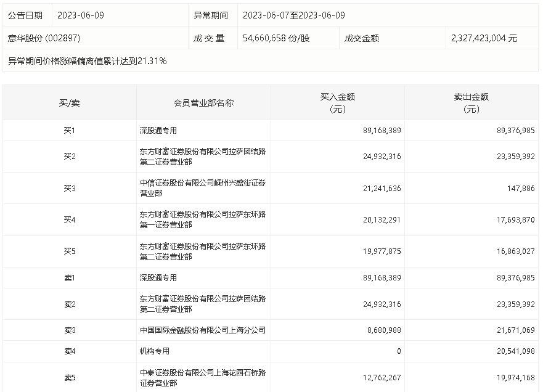Click the 卖出金额 column header

(x=471, y=103)
